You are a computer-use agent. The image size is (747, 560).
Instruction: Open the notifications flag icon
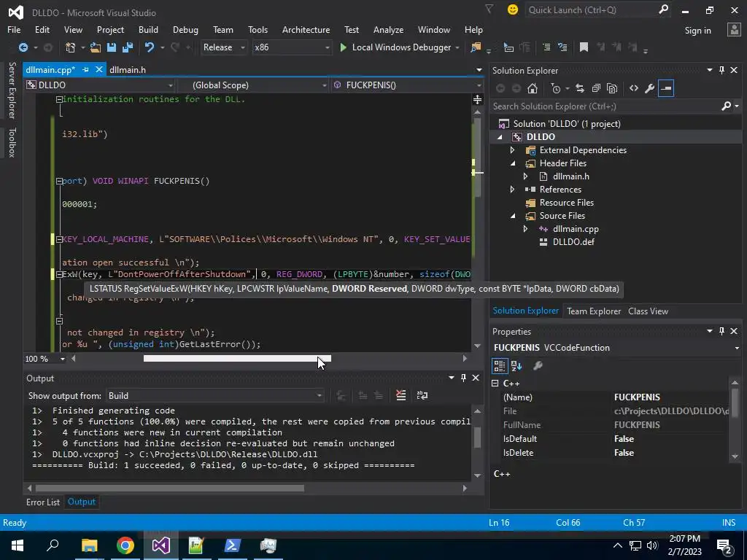click(x=489, y=9)
